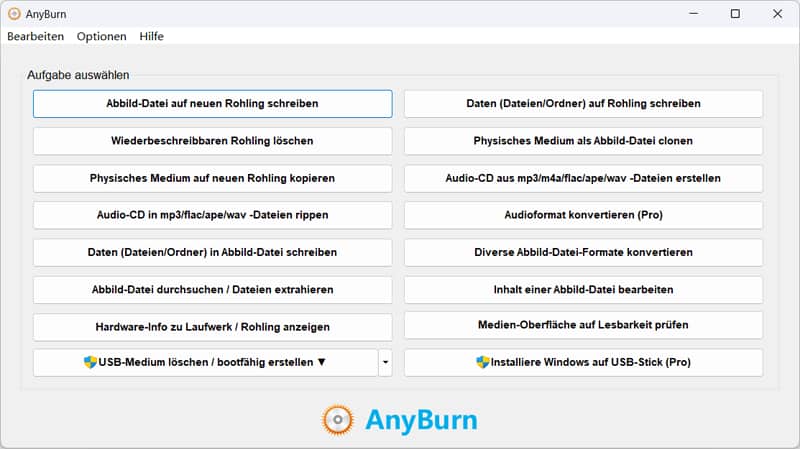This screenshot has width=800, height=449.
Task: Select Medien-Oberfläche auf Lesbarkeit prüfen
Action: [x=583, y=325]
